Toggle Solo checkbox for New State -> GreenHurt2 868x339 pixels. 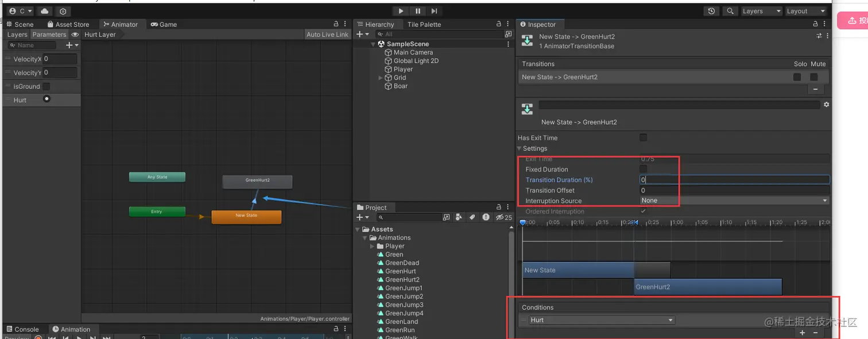tap(797, 77)
